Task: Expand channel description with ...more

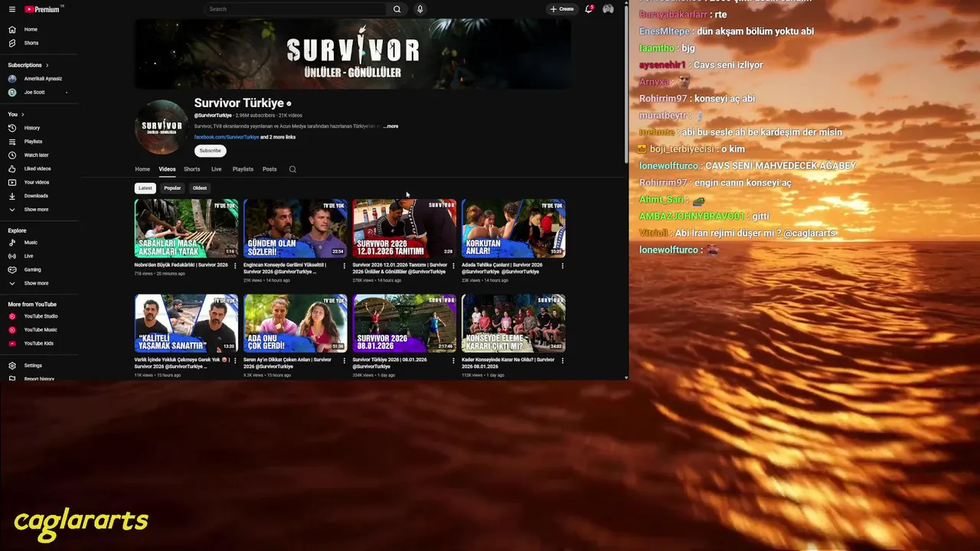Action: pos(390,126)
